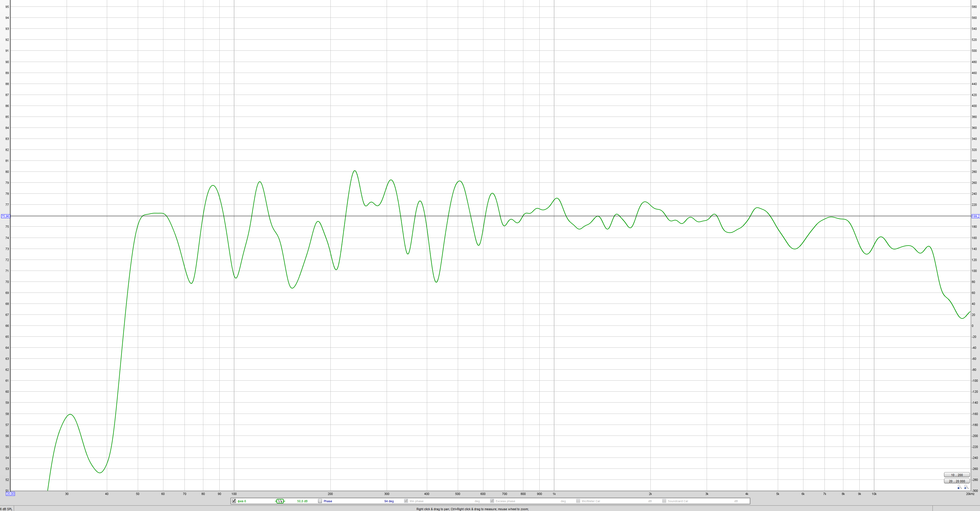980x511 pixels.
Task: Click the green trace name фев 6
Action: (242, 501)
